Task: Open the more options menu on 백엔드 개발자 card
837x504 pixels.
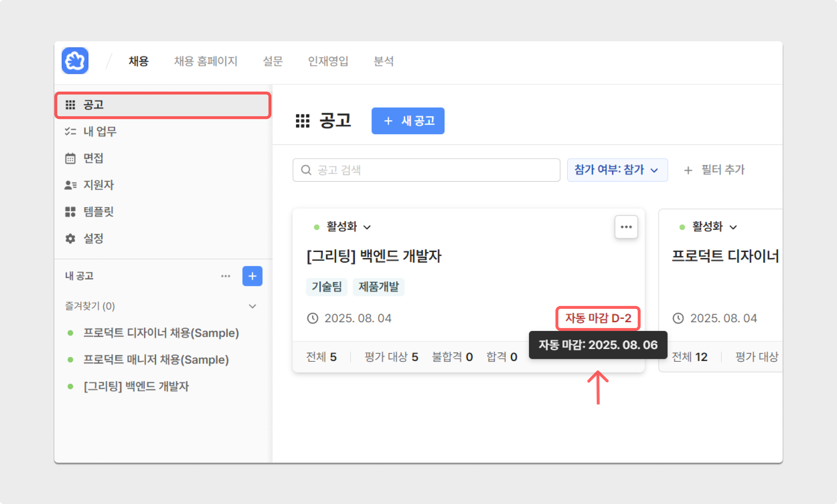Action: pos(626,227)
